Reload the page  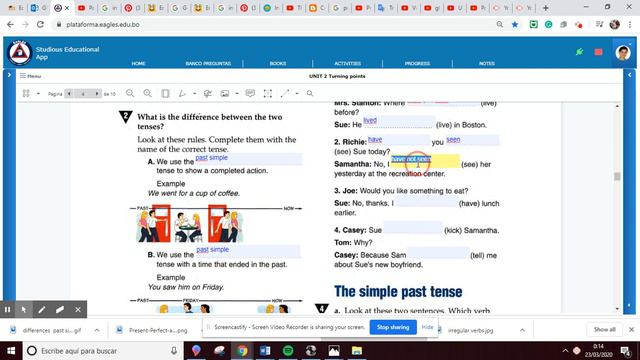click(x=40, y=24)
